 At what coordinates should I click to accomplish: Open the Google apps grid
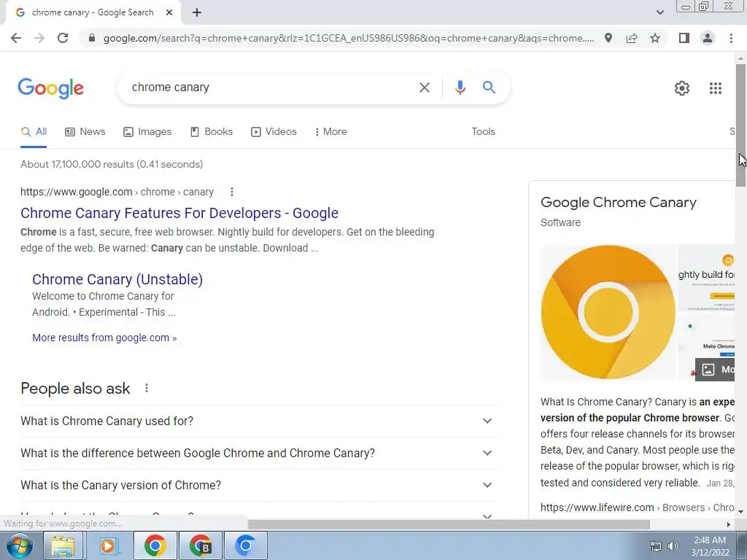pos(716,88)
